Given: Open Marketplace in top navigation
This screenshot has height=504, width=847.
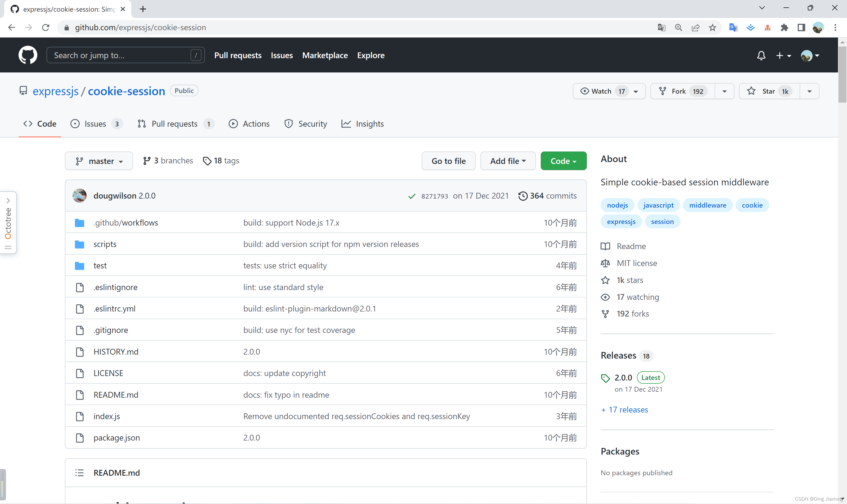Looking at the screenshot, I should (325, 55).
